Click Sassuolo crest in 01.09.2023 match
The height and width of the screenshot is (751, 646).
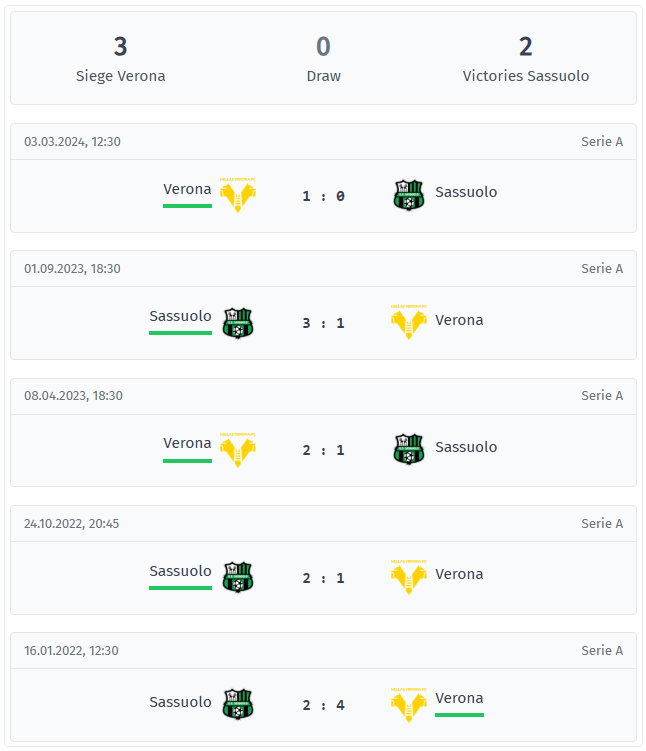tap(238, 323)
